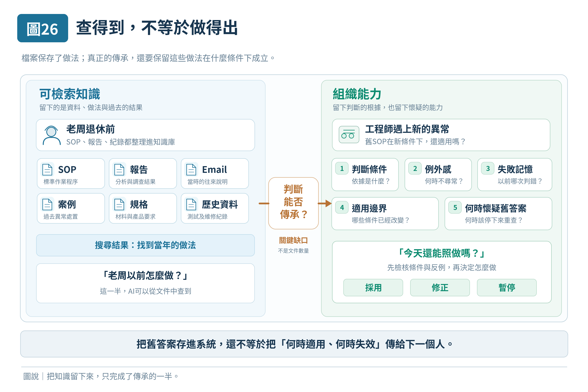Screen dimensions: 588x392
Task: Click the 可檢索知識 heading
Action: click(70, 94)
